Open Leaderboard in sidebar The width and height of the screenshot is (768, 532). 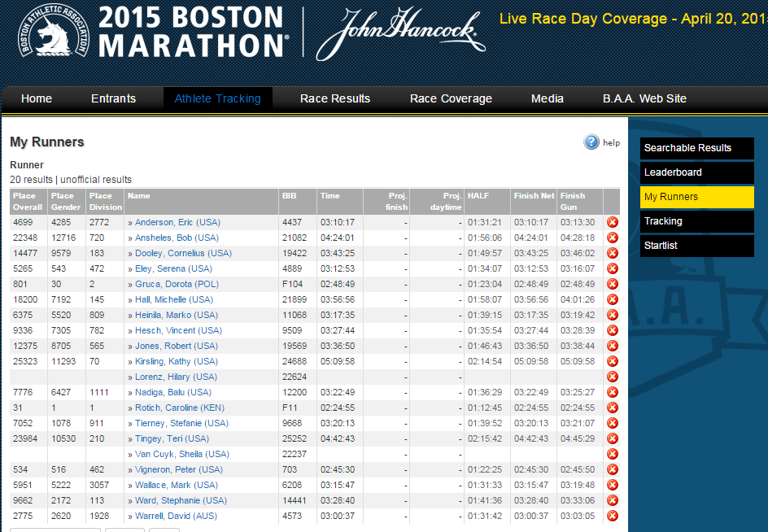coord(696,172)
